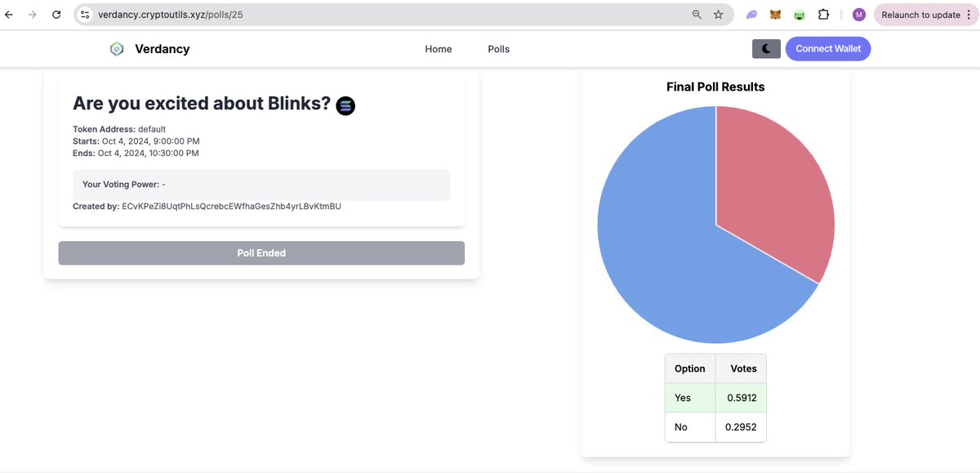
Task: Open the Polls nav item
Action: [499, 49]
